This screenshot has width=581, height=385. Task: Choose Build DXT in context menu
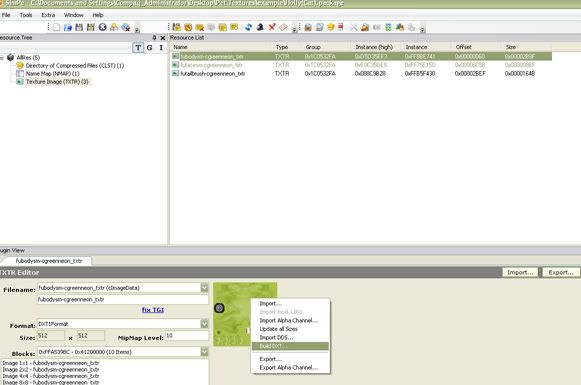click(x=290, y=346)
